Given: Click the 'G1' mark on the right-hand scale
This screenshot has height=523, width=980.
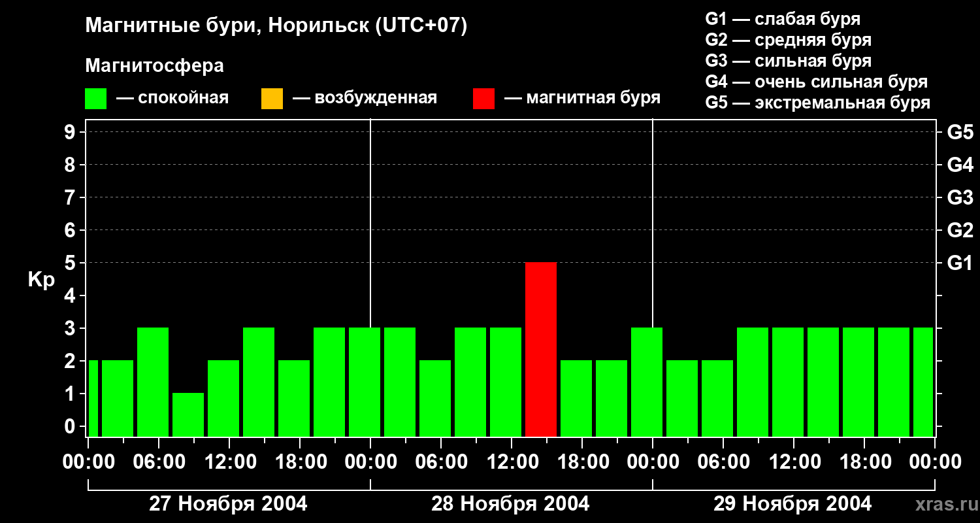Looking at the screenshot, I should click(960, 263).
